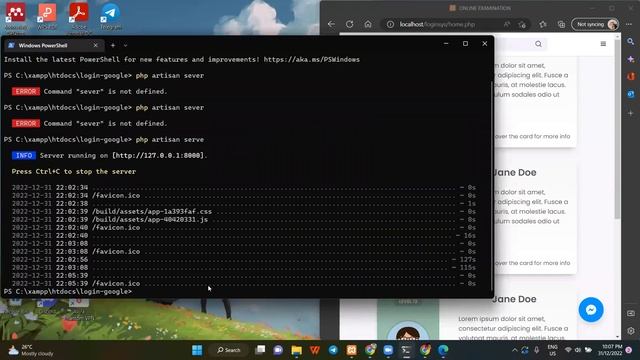Click the blue INFO badge

24,156
